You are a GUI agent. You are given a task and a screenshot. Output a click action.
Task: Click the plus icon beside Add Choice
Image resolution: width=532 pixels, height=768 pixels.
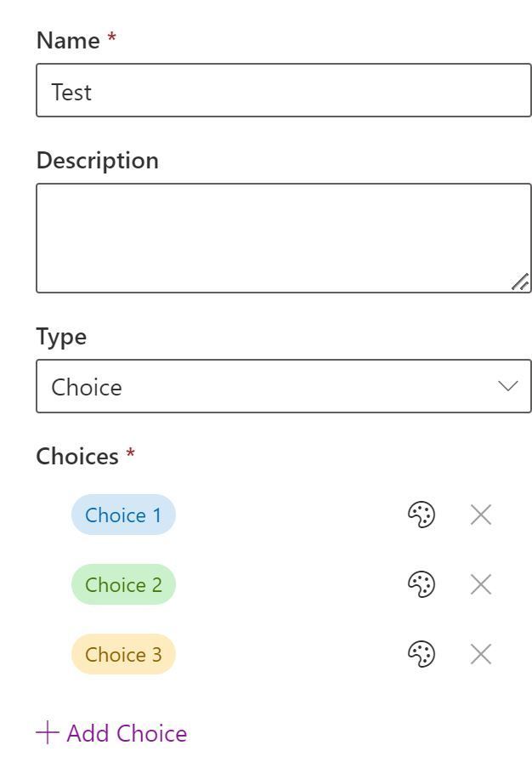(x=45, y=732)
